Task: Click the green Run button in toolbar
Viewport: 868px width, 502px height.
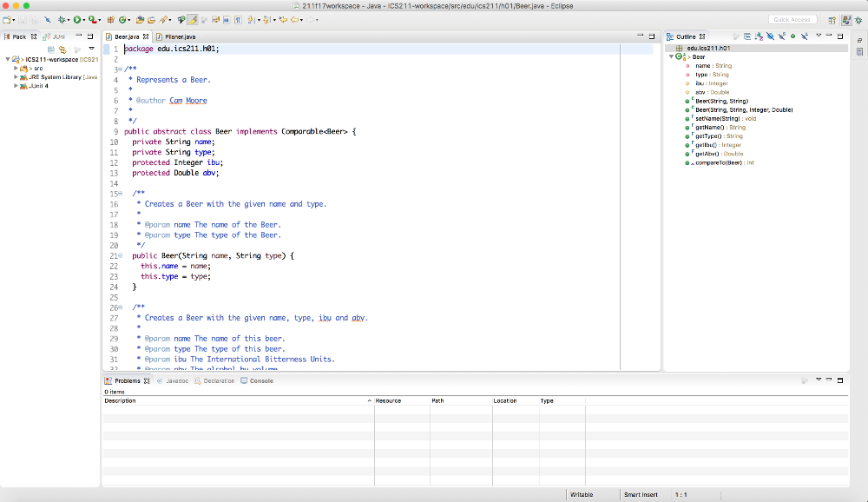Action: tap(77, 19)
